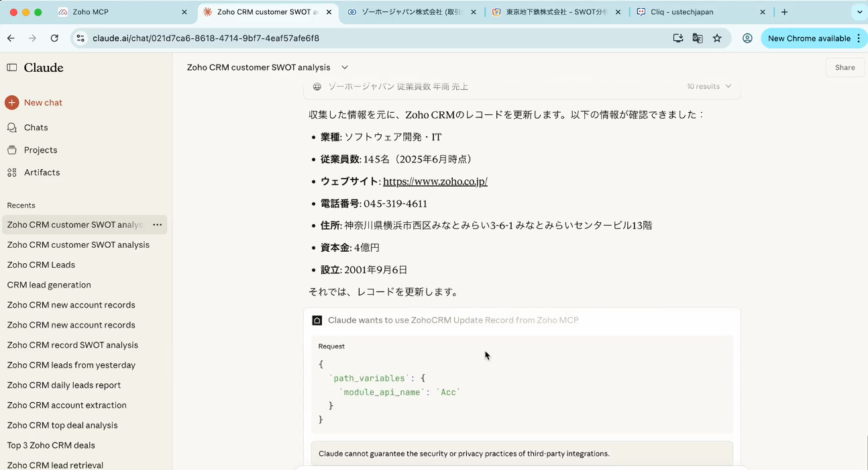Click the Zoho MCP tool request icon
Viewport: 868px width, 470px height.
(317, 320)
